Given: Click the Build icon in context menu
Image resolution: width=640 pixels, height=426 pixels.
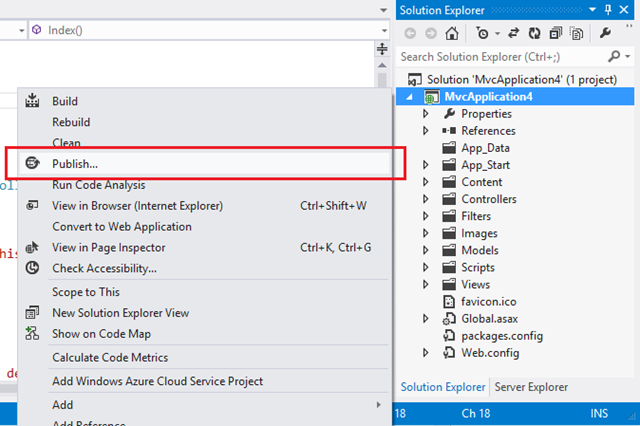Looking at the screenshot, I should click(x=32, y=100).
